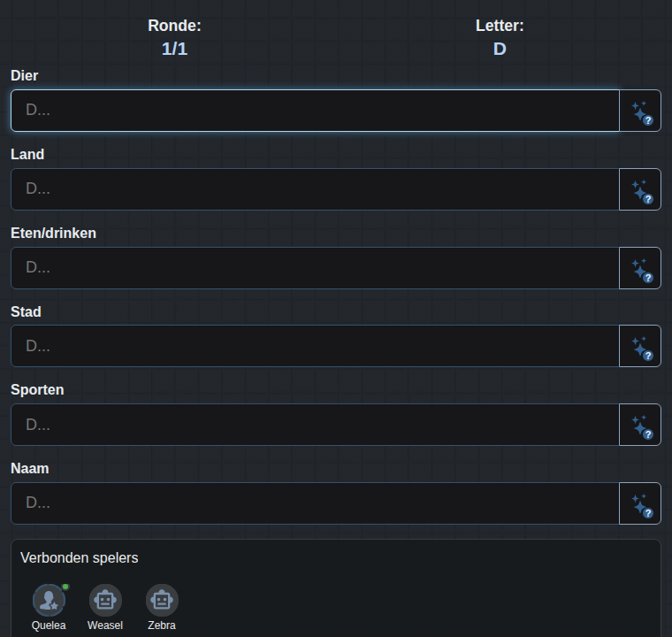Click the Ronde 1/1 counter
Viewport: 672px width, 637px height.
coord(174,49)
